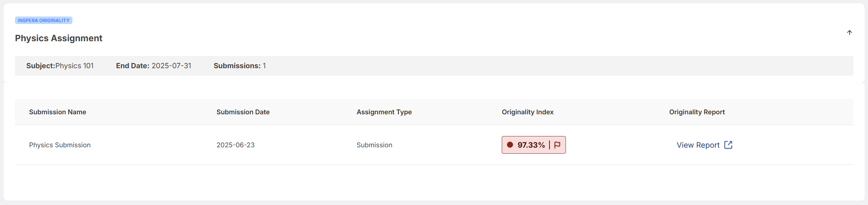Click the Assignment Type column header
The image size is (868, 205).
click(384, 112)
